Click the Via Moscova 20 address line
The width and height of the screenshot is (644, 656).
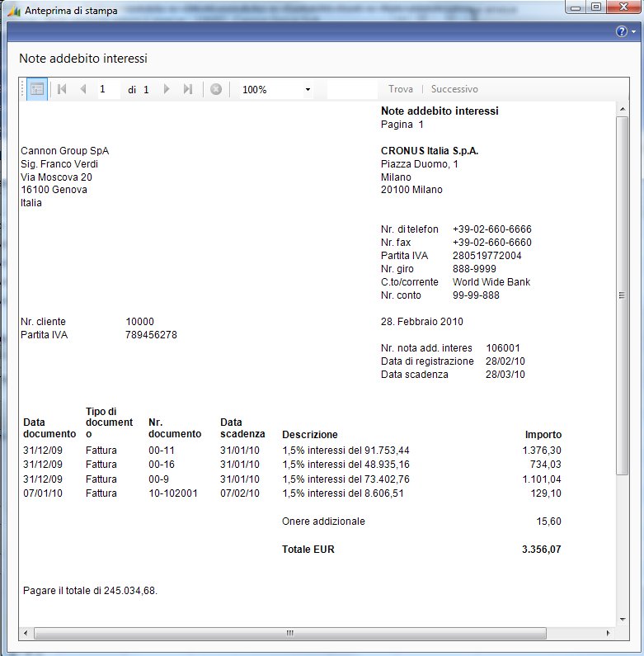(x=56, y=177)
